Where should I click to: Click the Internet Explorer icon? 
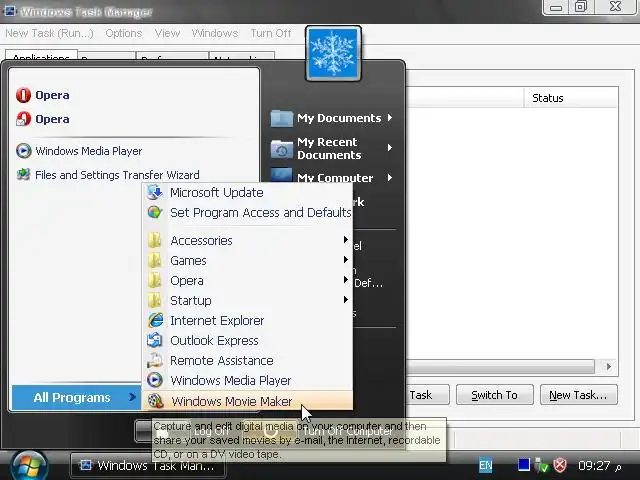click(155, 320)
